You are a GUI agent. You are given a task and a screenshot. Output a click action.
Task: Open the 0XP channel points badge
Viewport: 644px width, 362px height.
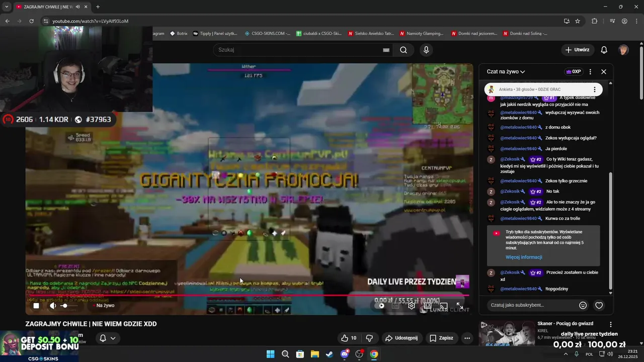coord(574,71)
